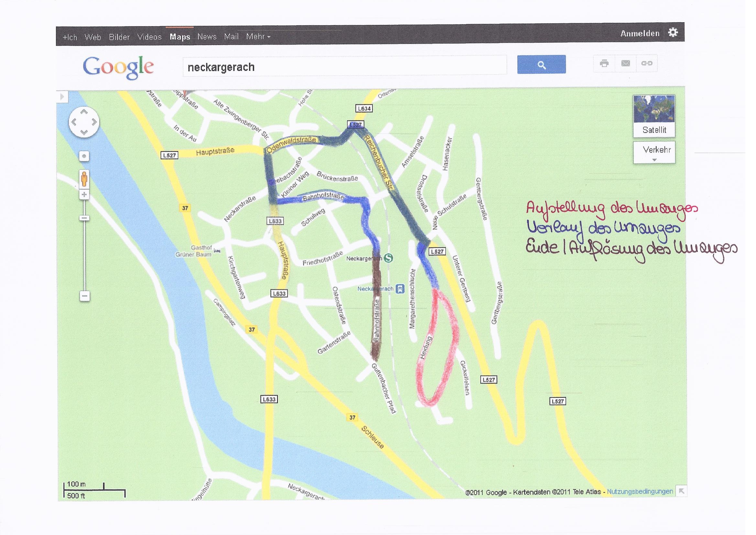Select the orange Pegman street view icon
Viewport: 756px width, 535px height.
(84, 179)
